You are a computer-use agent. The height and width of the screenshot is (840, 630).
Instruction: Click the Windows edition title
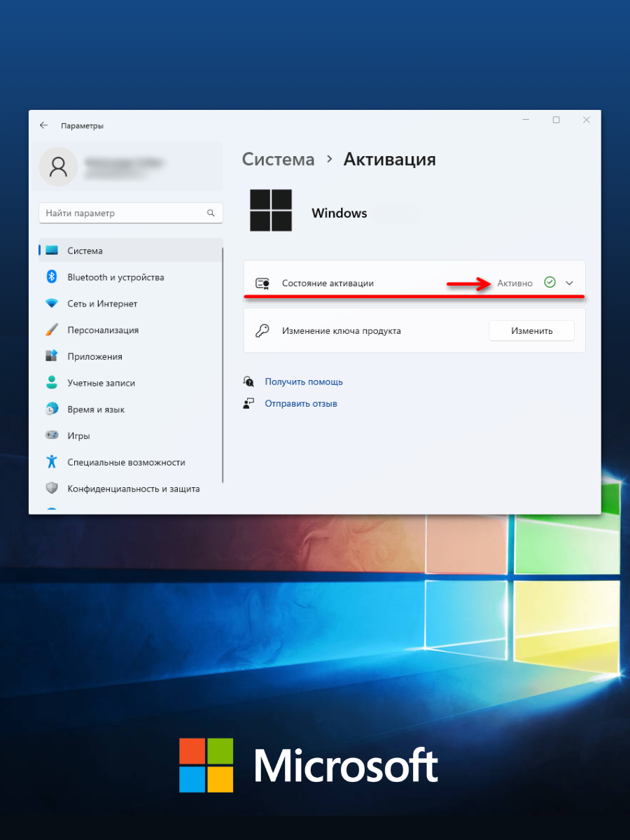(339, 213)
